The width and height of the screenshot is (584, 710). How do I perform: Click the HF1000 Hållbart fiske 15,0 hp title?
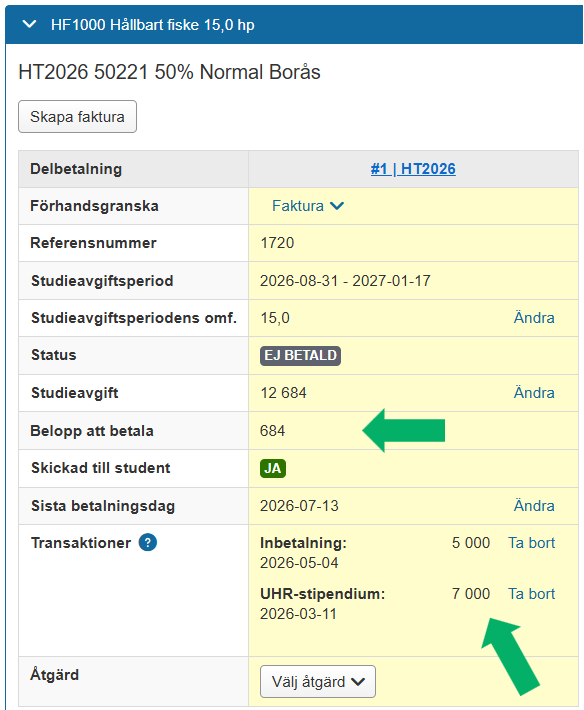click(x=153, y=24)
